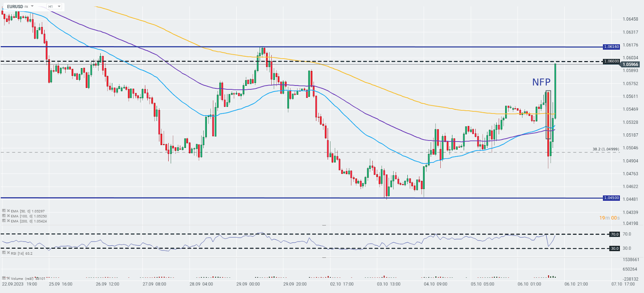Click the 1.05752 price axis value
Image resolution: width=644 pixels, height=293 pixels.
point(630,84)
